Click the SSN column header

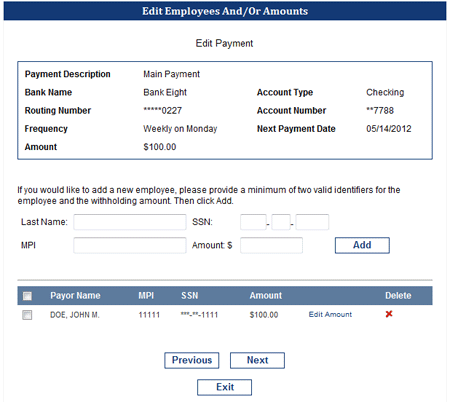pos(190,296)
